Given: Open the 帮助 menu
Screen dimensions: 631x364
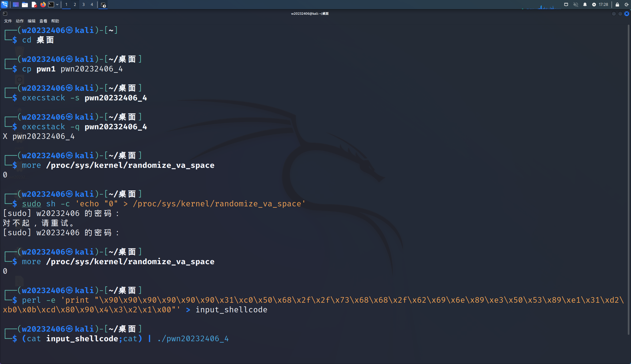Looking at the screenshot, I should [55, 21].
